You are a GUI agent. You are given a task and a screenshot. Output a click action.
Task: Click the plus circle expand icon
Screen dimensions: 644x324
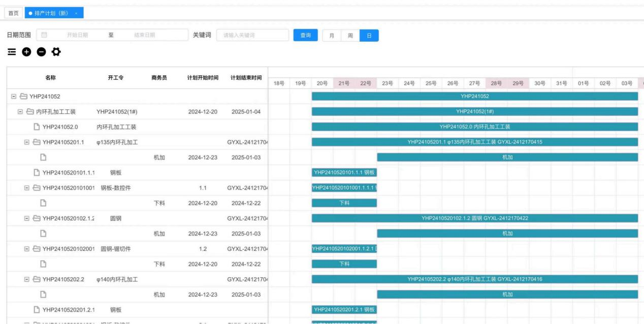click(26, 52)
